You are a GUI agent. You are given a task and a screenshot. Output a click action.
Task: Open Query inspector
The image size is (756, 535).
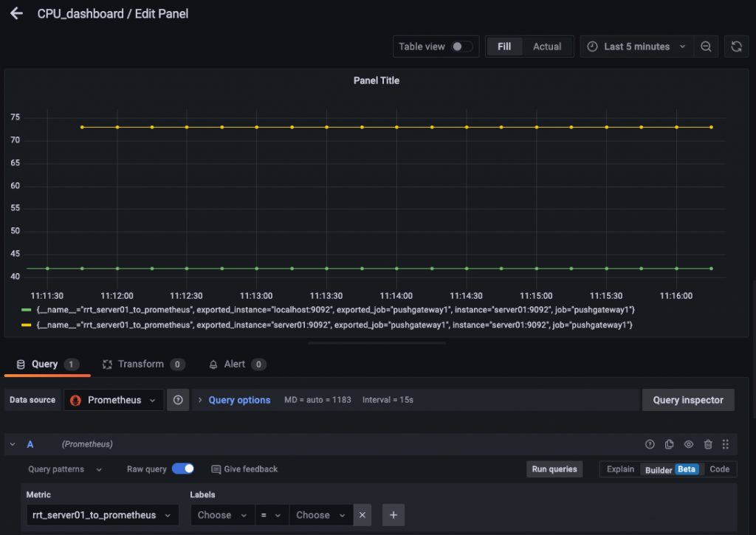688,400
